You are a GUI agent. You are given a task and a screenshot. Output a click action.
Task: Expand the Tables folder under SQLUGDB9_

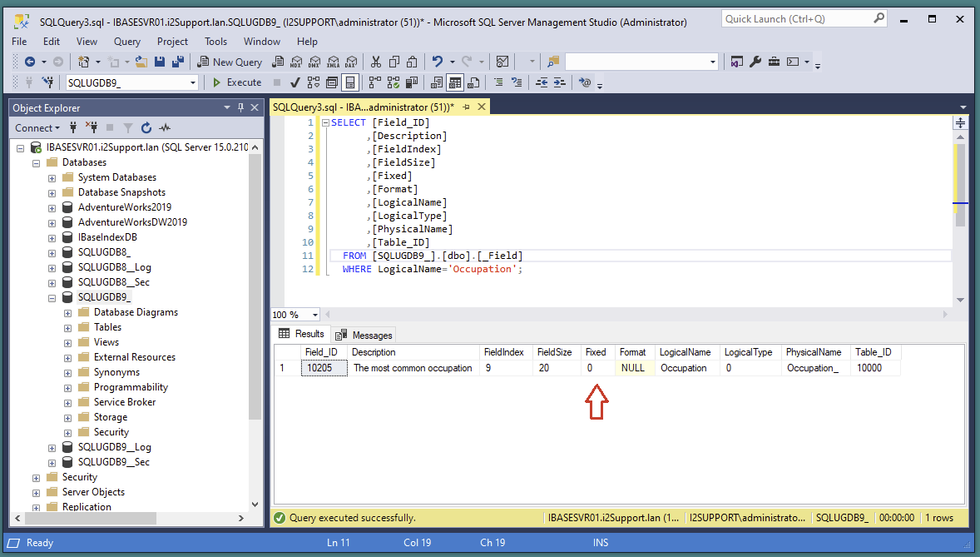67,326
